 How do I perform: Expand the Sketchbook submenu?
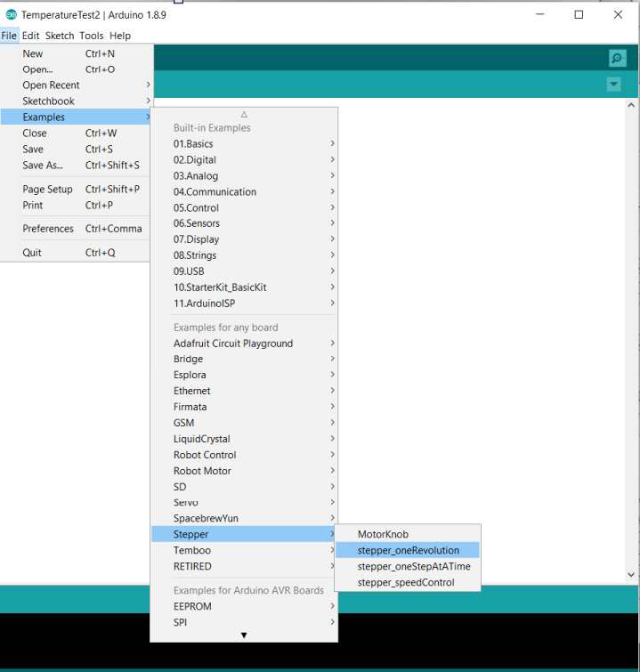(x=76, y=101)
